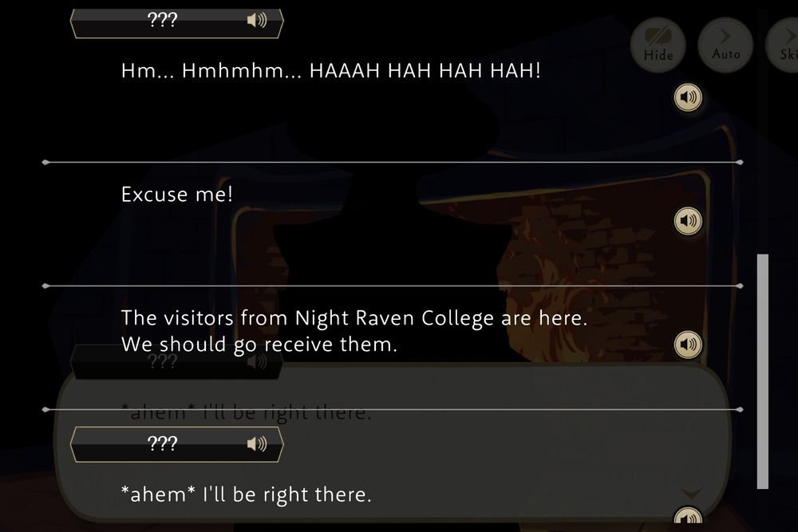Skip the story with the Skip button
The width and height of the screenshot is (798, 532).
click(784, 45)
